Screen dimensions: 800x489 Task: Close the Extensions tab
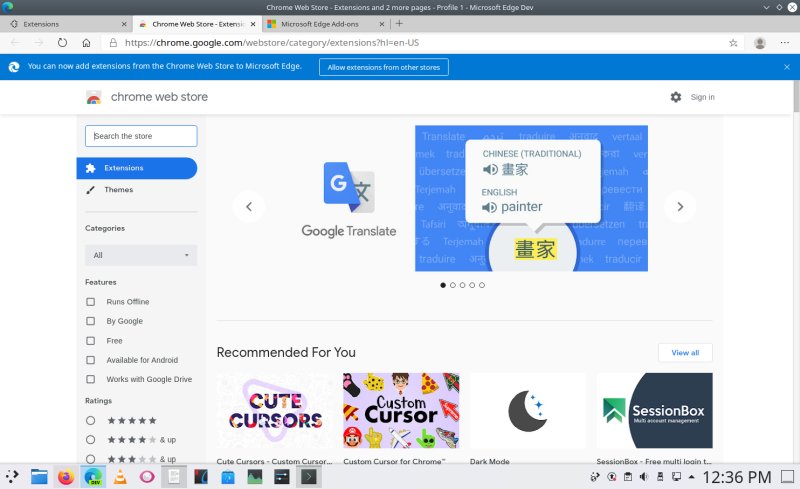tap(124, 24)
